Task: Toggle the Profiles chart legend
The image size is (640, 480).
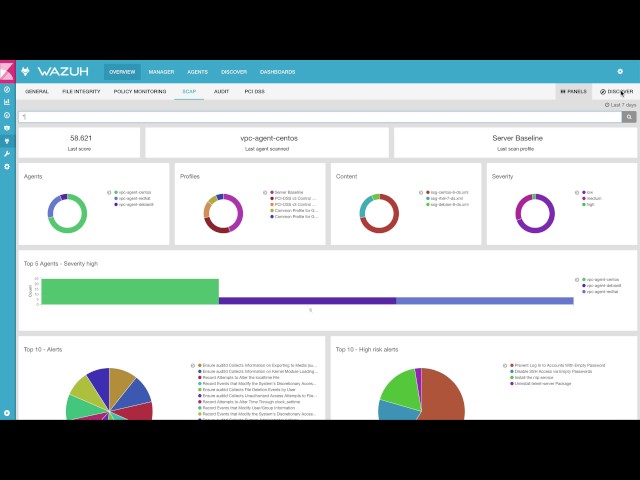Action: tap(265, 193)
